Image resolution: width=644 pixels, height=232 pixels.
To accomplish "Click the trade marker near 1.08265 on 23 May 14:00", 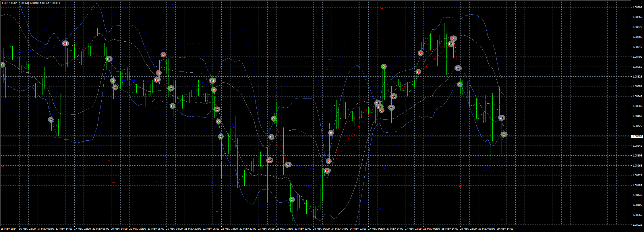I will click(288, 165).
